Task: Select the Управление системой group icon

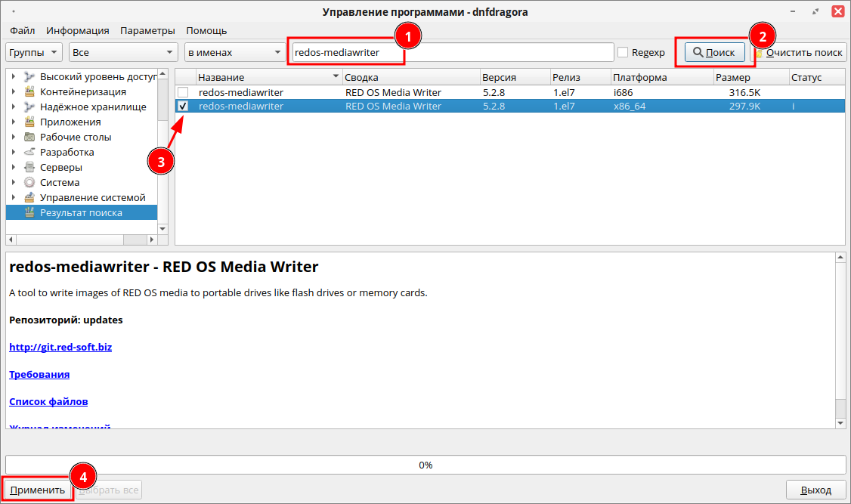Action: click(29, 198)
